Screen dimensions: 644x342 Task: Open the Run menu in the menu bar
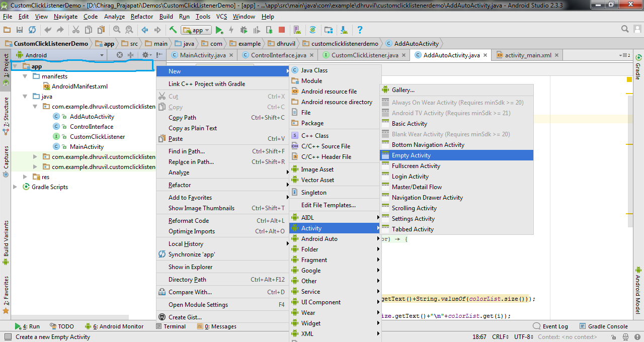click(x=185, y=16)
